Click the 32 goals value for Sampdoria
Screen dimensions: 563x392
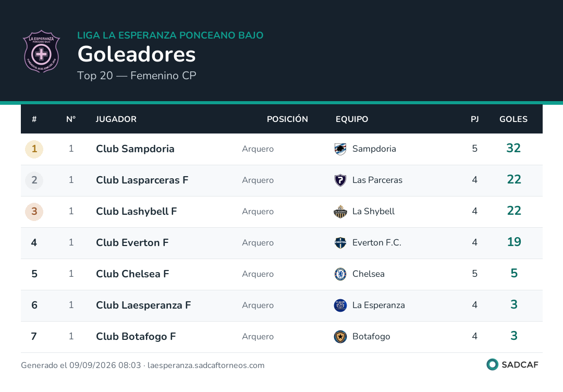coord(513,148)
